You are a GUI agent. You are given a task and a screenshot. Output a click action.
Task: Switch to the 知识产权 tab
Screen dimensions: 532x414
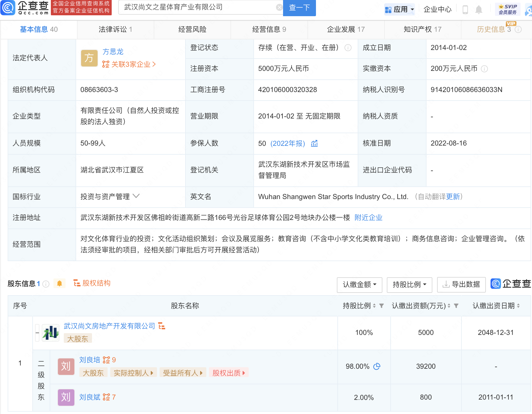pyautogui.click(x=422, y=29)
